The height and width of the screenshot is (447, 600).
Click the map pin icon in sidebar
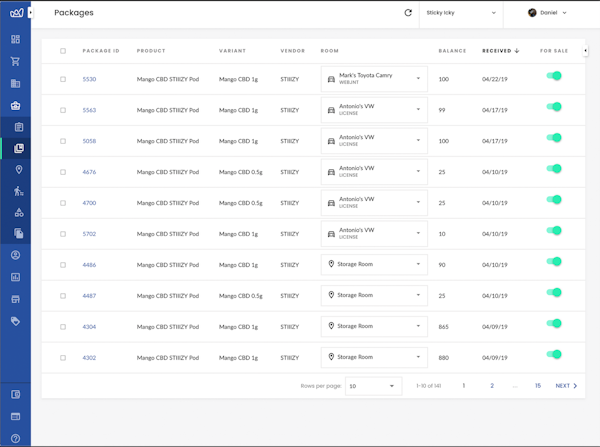click(15, 170)
